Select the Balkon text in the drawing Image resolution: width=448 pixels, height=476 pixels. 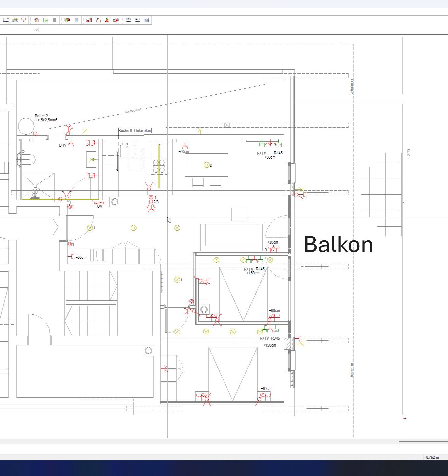click(x=338, y=244)
